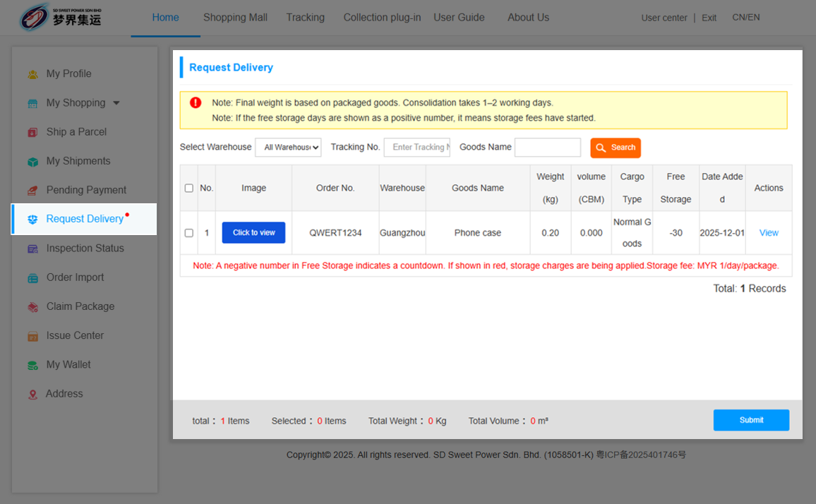816x504 pixels.
Task: Click the Inspection Status icon
Action: (32, 249)
